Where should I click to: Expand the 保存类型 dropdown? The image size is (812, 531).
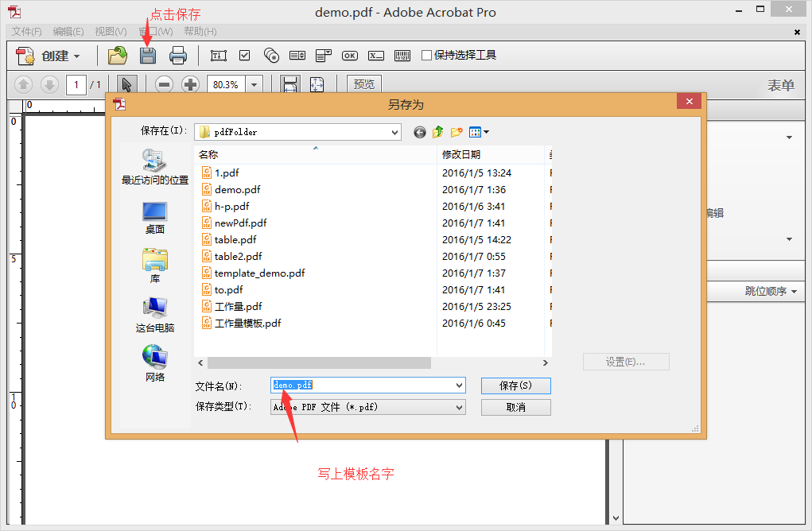(459, 407)
